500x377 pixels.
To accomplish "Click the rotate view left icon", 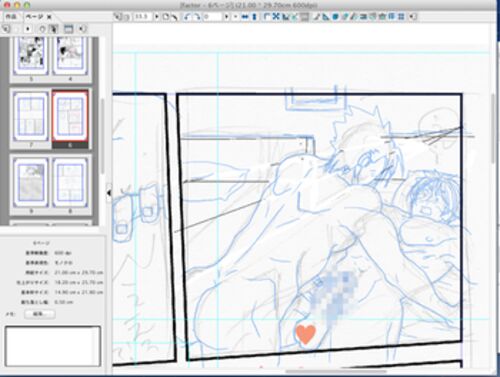I will pyautogui.click(x=187, y=16).
